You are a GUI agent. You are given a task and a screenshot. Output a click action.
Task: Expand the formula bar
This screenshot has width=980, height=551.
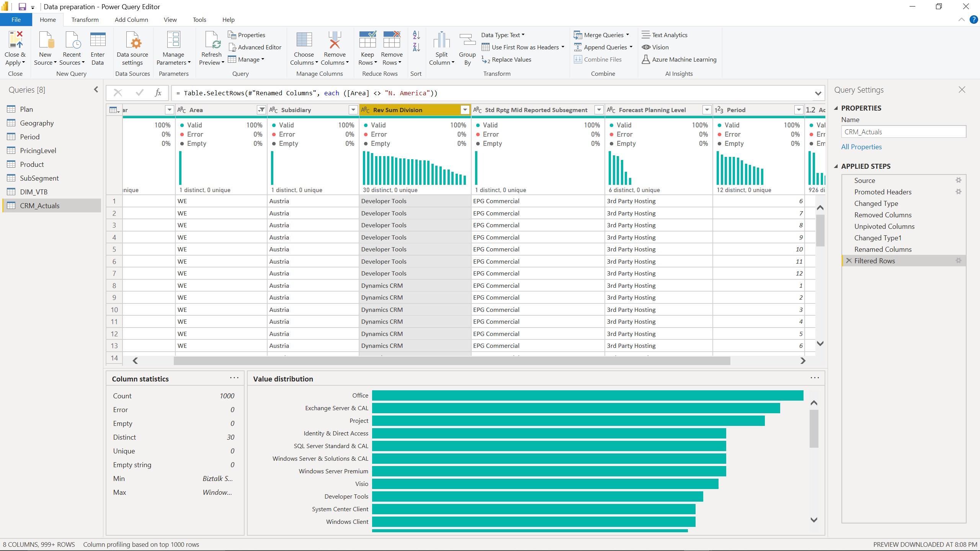coord(818,93)
